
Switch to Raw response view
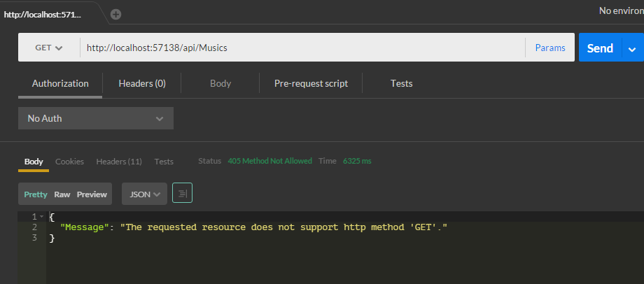click(x=62, y=194)
